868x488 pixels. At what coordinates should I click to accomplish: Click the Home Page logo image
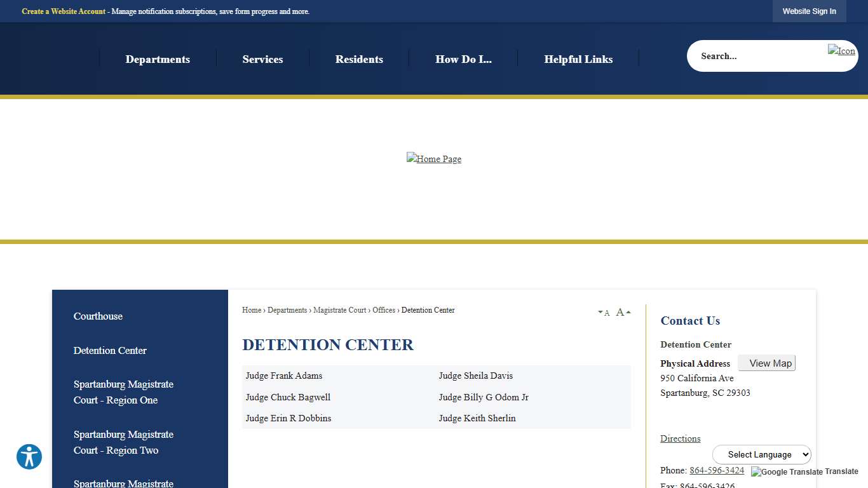pyautogui.click(x=434, y=159)
